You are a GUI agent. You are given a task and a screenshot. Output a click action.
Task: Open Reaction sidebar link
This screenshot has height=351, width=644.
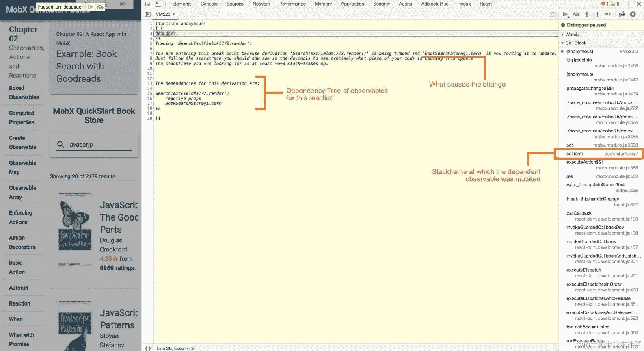tap(19, 303)
